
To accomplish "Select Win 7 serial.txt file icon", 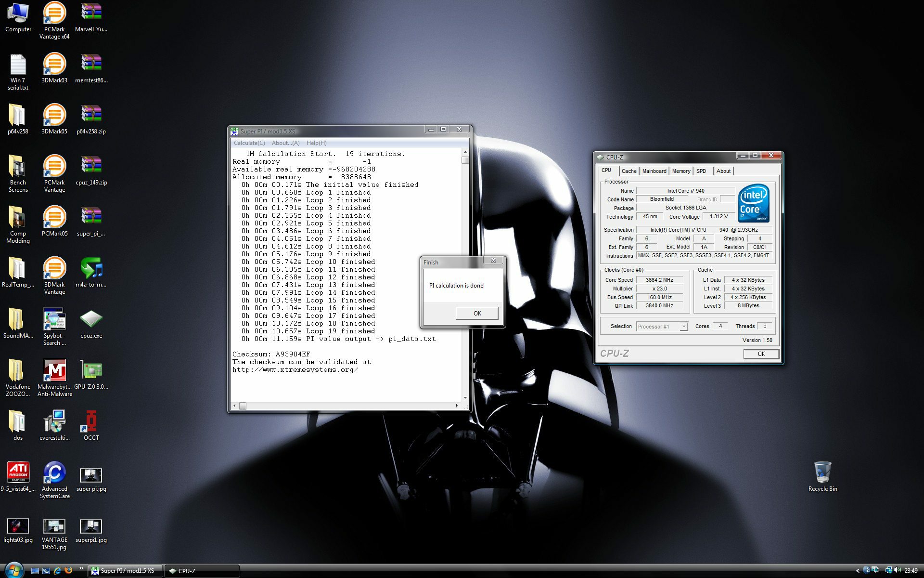I will 18,72.
